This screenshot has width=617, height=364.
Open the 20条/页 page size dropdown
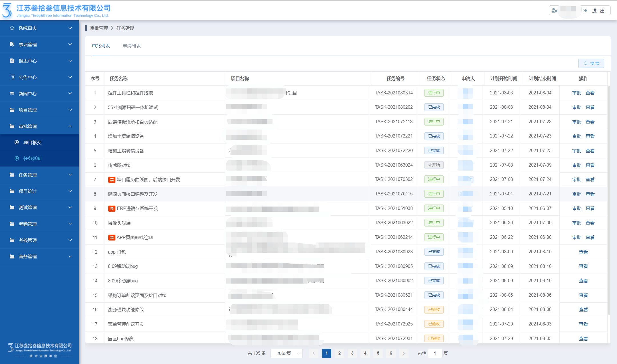coord(287,353)
